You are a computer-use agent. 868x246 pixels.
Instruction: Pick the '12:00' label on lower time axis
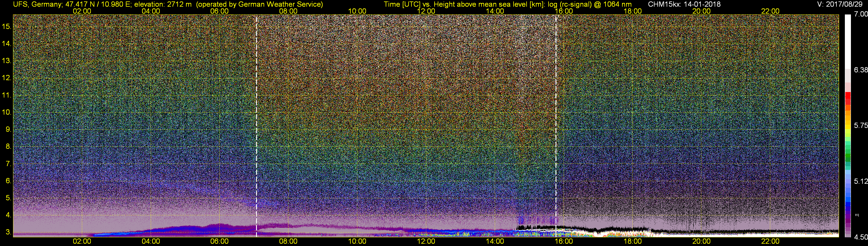pyautogui.click(x=426, y=241)
